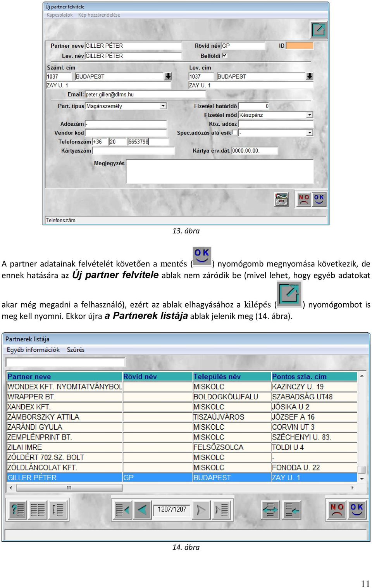The image size is (372, 588).
Task: Go to previous record in Partnerek listája
Action: click(142, 510)
